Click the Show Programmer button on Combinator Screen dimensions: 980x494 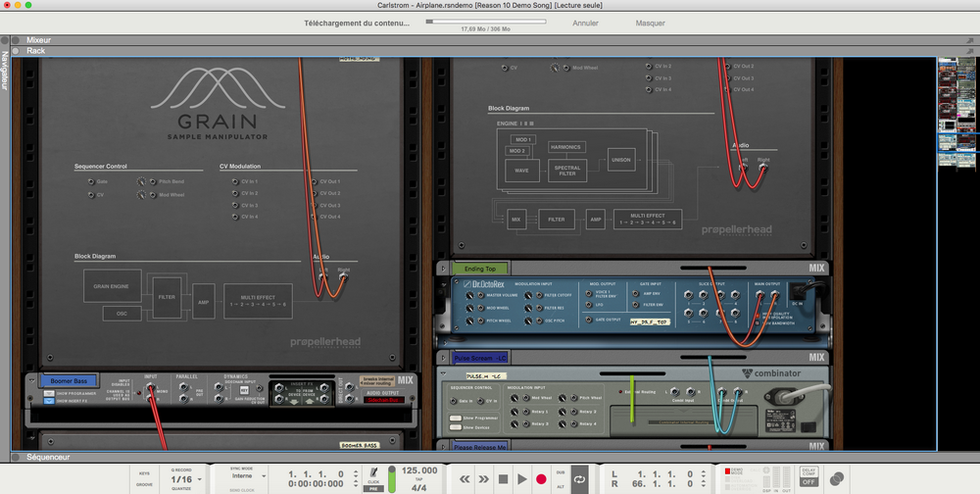point(458,417)
